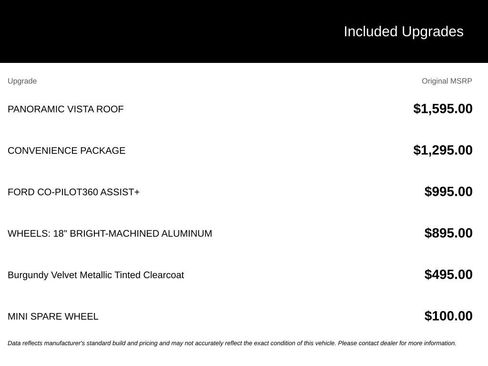The image size is (488, 366).
Task: Open FORD CO-PILOT360 ASSIST+ entry
Action: [x=73, y=192]
